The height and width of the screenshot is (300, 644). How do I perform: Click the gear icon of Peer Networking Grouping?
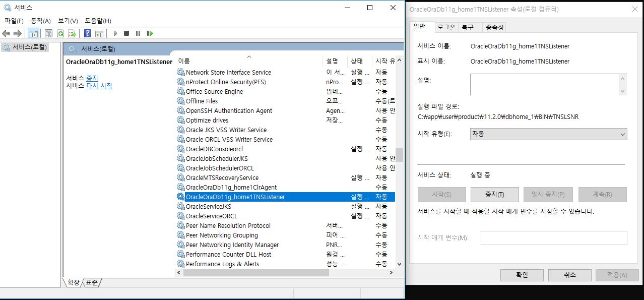point(181,235)
